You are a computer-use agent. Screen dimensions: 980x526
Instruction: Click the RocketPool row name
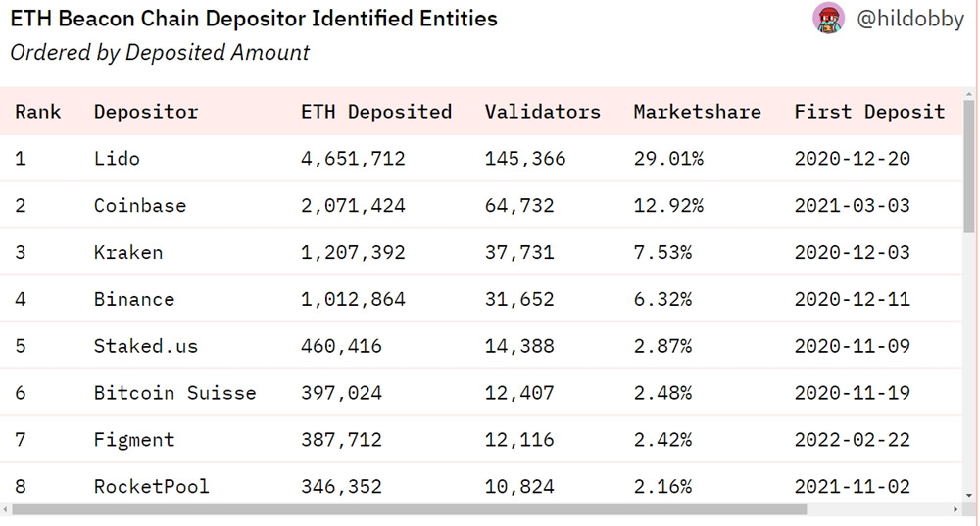pos(152,487)
